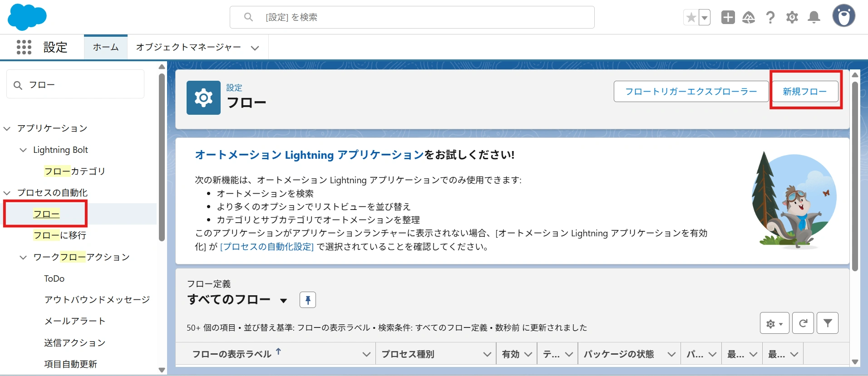Click the sidebar scrollbar down arrow
Screen dimensions: 868x376
pos(162,370)
